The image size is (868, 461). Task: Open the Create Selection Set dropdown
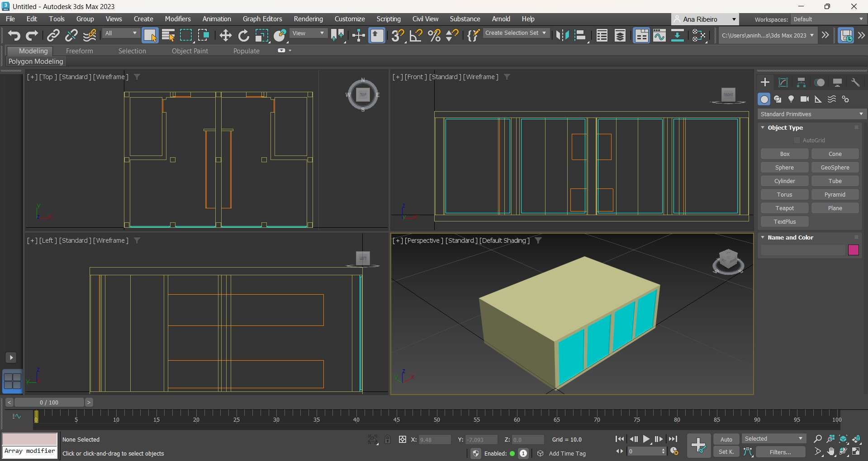click(515, 33)
